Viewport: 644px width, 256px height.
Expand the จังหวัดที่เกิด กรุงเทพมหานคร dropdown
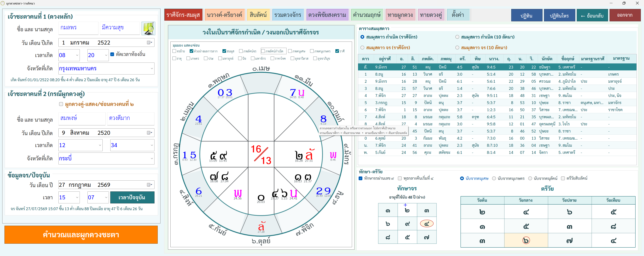pyautogui.click(x=106, y=68)
